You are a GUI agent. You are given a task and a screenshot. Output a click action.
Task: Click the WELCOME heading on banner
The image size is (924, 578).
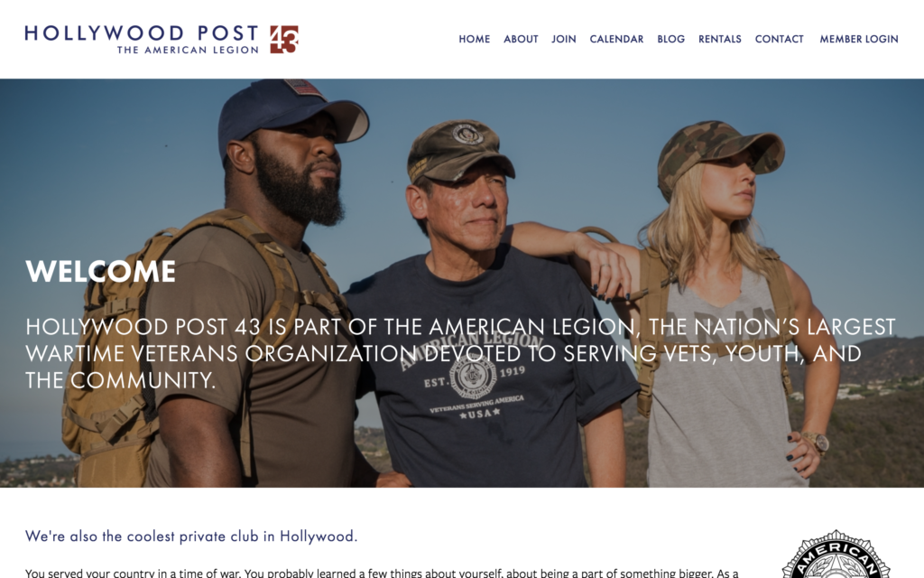pos(101,271)
